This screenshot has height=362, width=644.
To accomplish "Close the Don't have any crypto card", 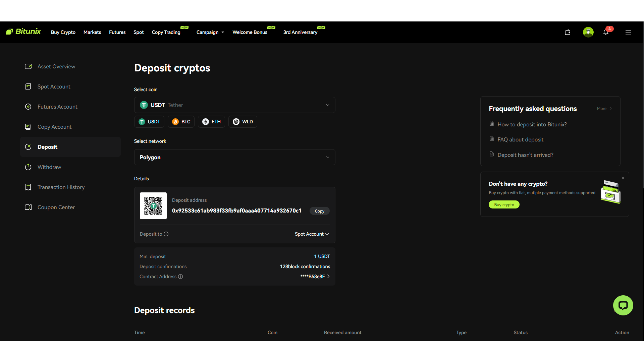I will tap(623, 178).
